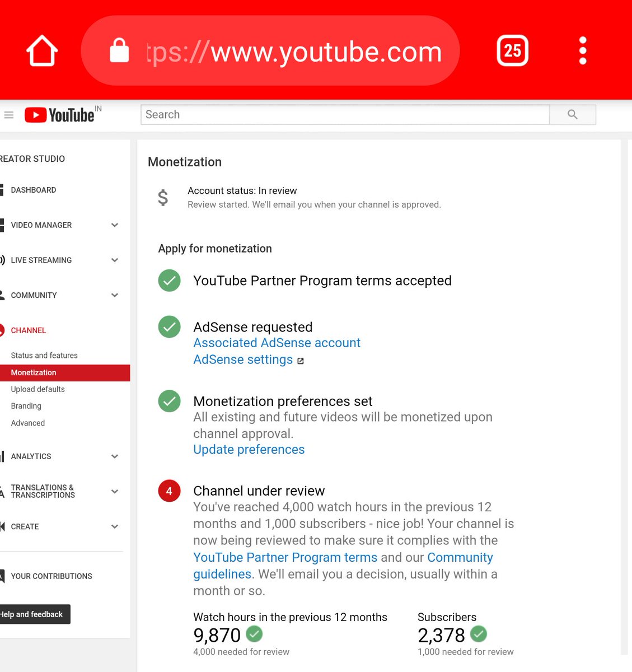
Task: Click green check beside Monetization preferences set
Action: 169,401
